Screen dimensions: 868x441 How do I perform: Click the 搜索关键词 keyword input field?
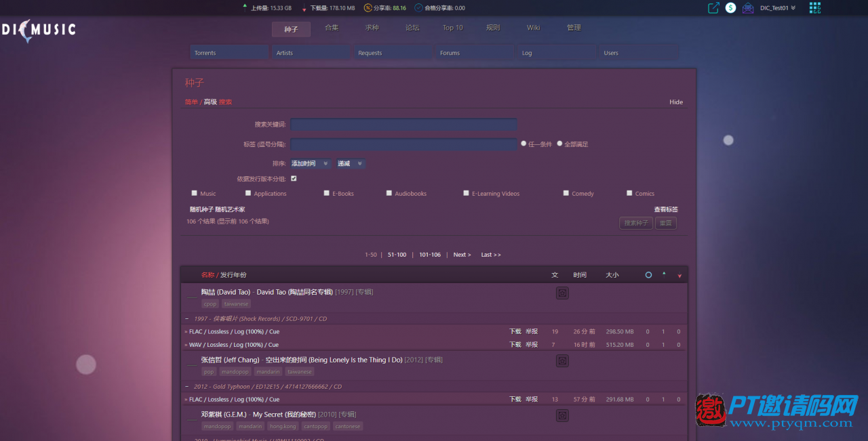[x=404, y=125]
